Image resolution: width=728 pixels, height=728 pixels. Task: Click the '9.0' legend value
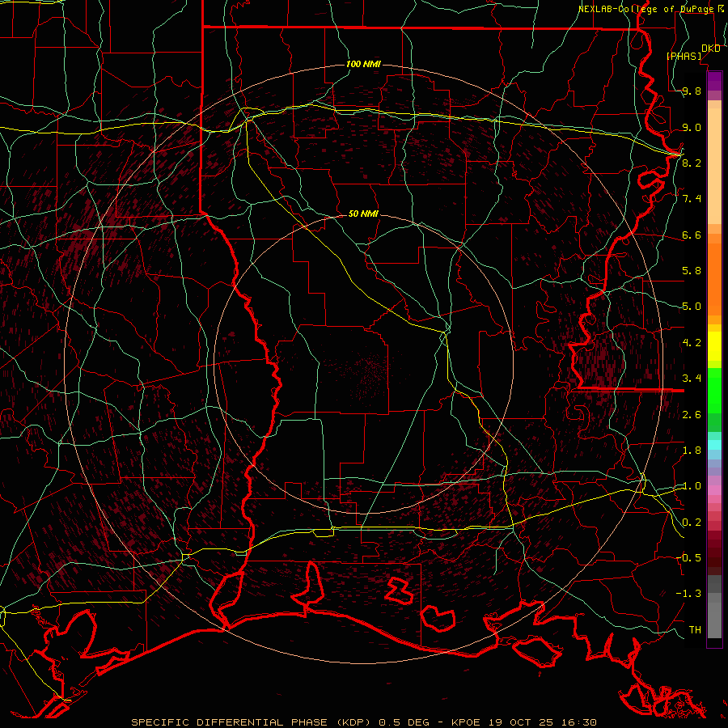[692, 127]
